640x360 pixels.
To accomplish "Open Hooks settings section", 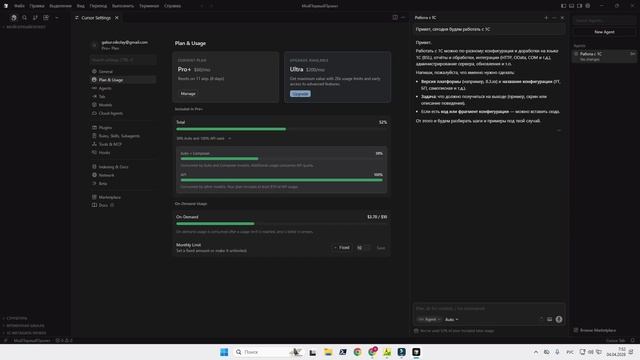I will pyautogui.click(x=123, y=152).
